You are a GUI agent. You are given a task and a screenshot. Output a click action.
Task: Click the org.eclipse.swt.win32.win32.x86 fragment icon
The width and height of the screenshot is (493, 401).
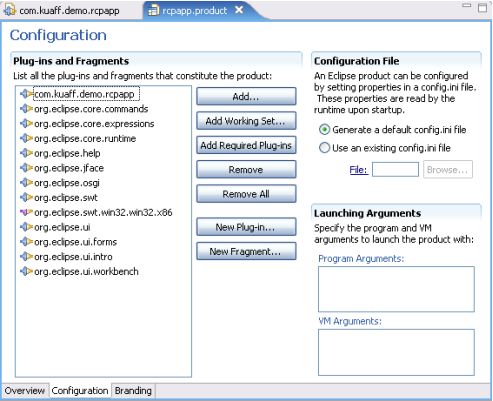(26, 212)
